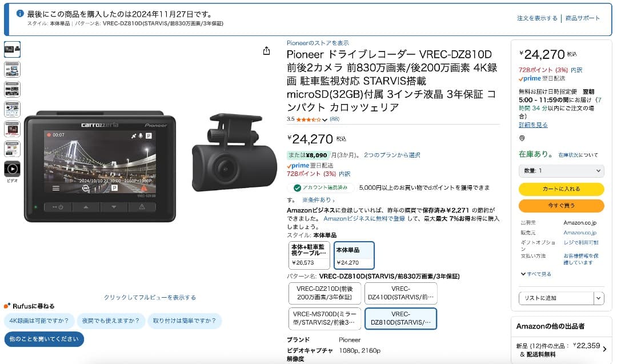Image resolution: width=617 pixels, height=364 pixels.
Task: Switch to the 本体単品 style tab
Action: [x=353, y=255]
